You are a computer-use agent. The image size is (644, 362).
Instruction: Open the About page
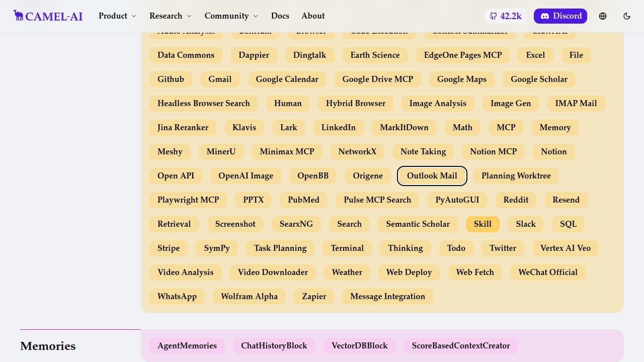click(313, 16)
